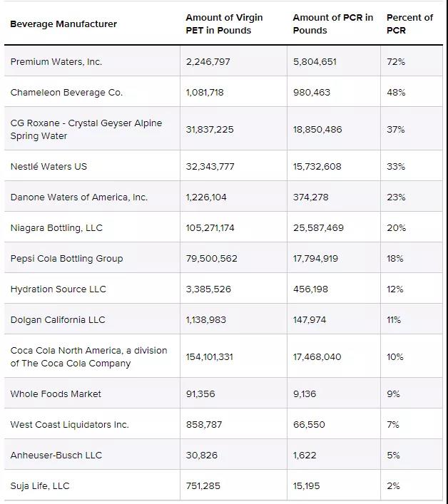Click the Dolgan California LLC cell
448x504 pixels.
pos(58,320)
